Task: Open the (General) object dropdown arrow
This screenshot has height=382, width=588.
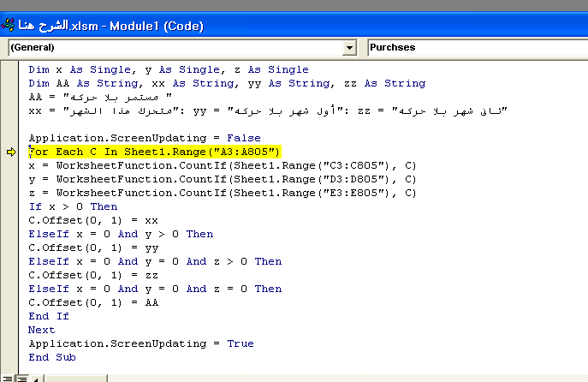Action: (349, 48)
